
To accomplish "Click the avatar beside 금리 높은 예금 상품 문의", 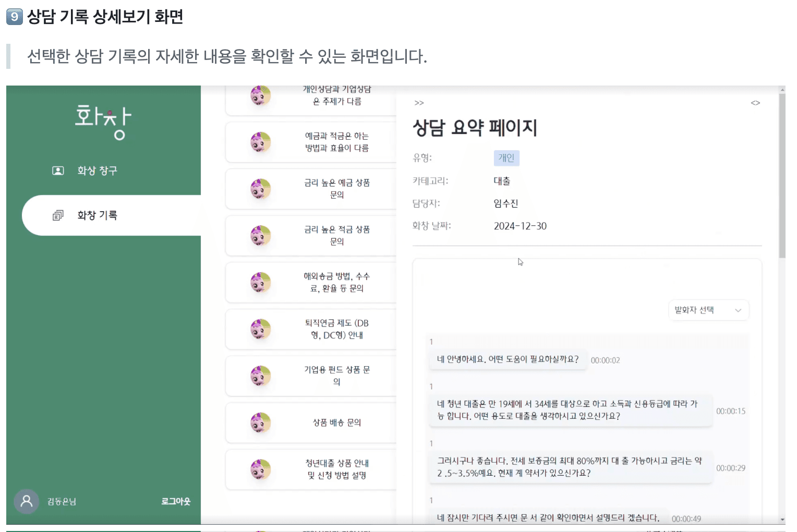I will coord(261,189).
